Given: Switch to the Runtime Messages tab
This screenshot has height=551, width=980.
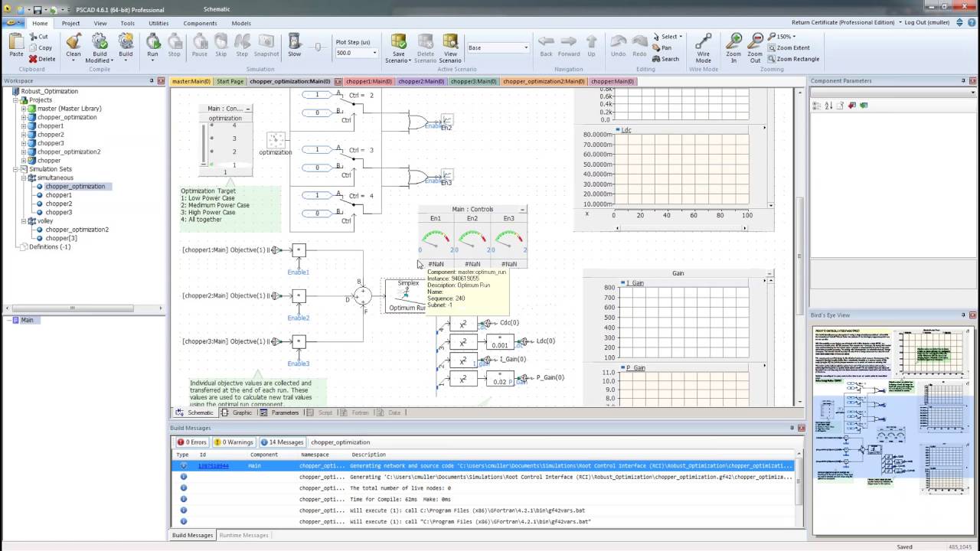Looking at the screenshot, I should click(x=243, y=535).
